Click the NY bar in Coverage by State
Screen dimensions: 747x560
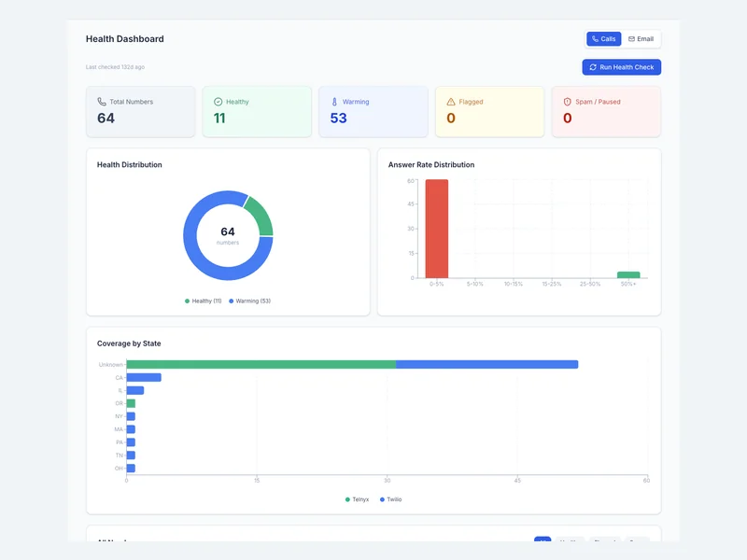point(131,416)
